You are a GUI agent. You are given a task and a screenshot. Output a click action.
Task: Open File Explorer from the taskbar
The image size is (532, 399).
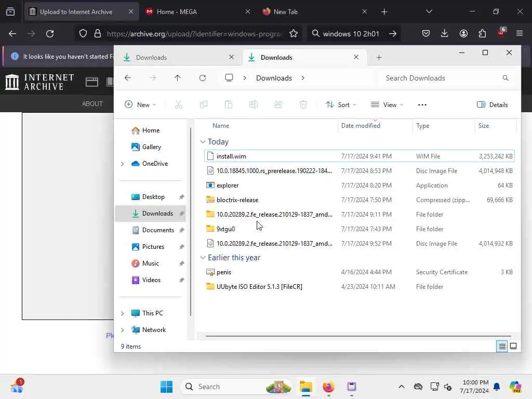tap(305, 387)
